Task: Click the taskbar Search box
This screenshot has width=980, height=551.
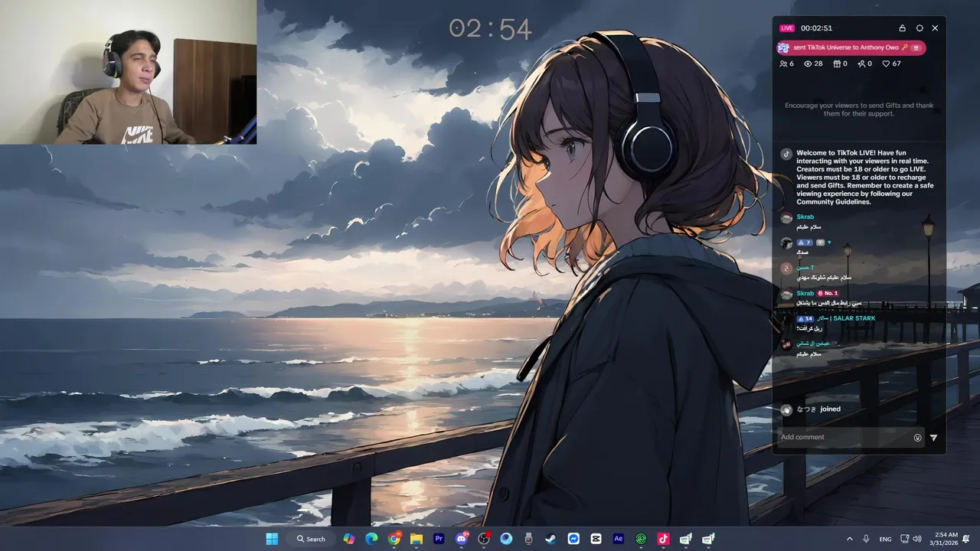Action: coord(310,539)
